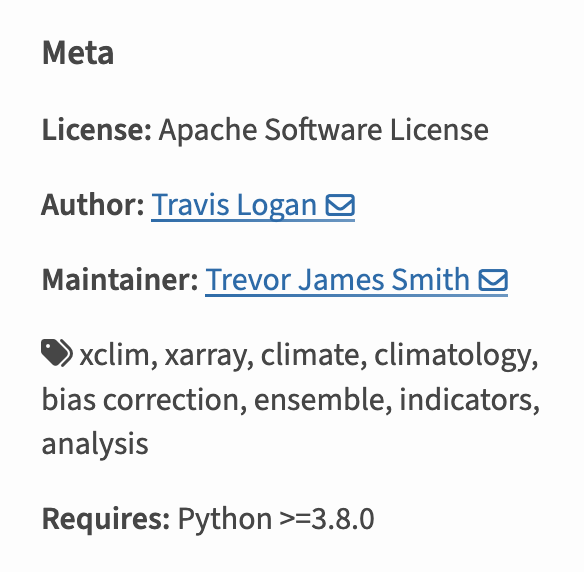Image resolution: width=584 pixels, height=572 pixels.
Task: Click the analysis keyword
Action: (95, 445)
